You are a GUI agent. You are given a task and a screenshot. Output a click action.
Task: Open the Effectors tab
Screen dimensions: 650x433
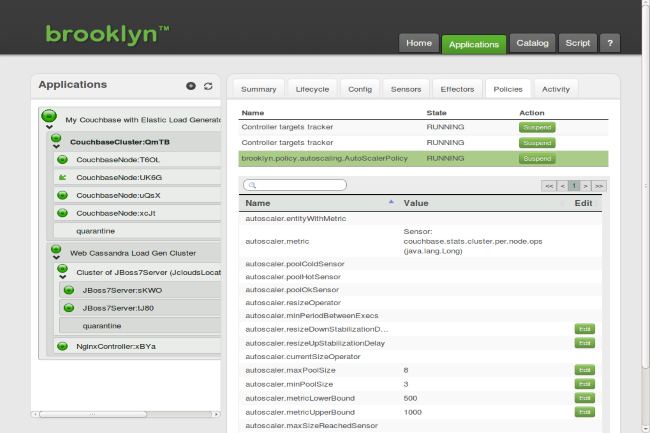(x=457, y=89)
